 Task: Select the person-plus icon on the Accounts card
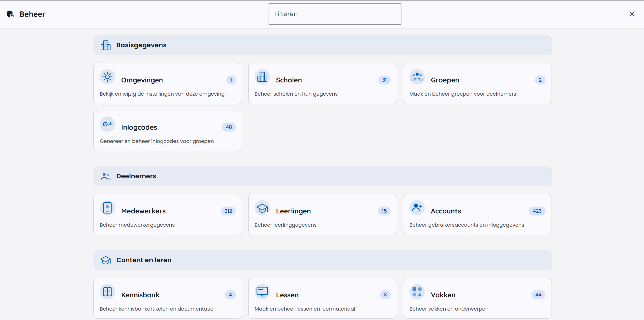417,208
